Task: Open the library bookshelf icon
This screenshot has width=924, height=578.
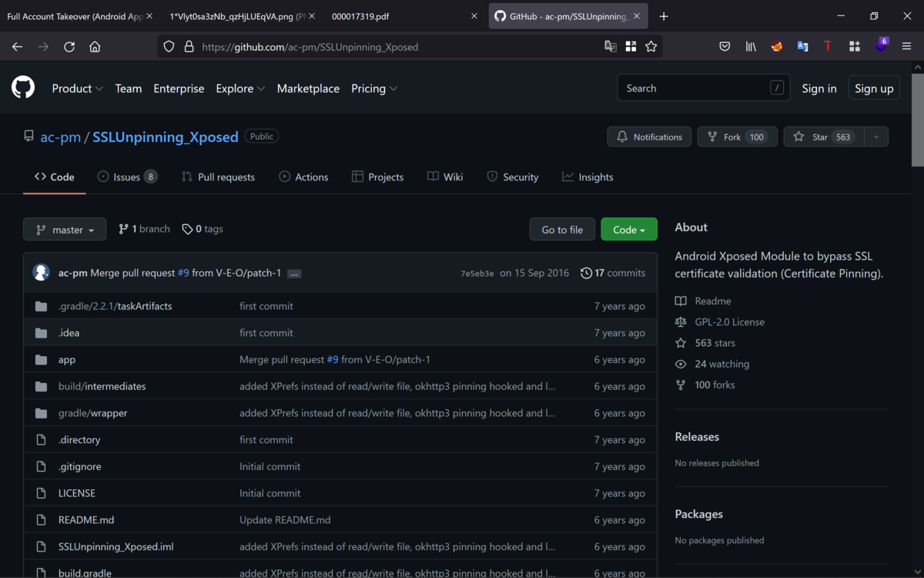Action: pos(751,47)
